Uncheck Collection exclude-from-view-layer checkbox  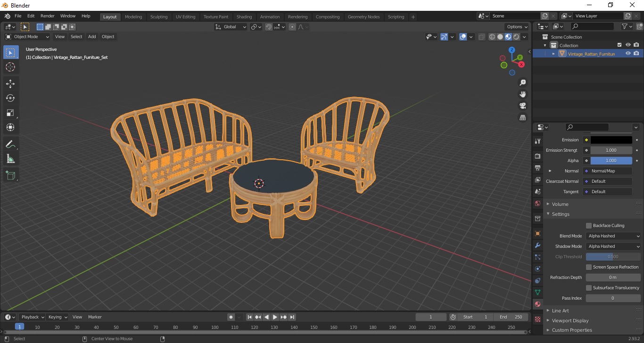[619, 45]
